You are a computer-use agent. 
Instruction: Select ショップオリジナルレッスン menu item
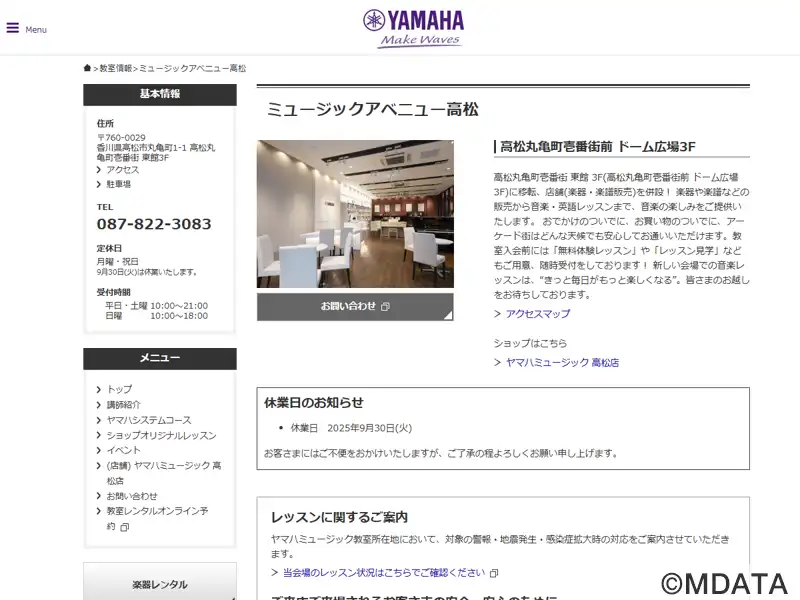point(161,435)
